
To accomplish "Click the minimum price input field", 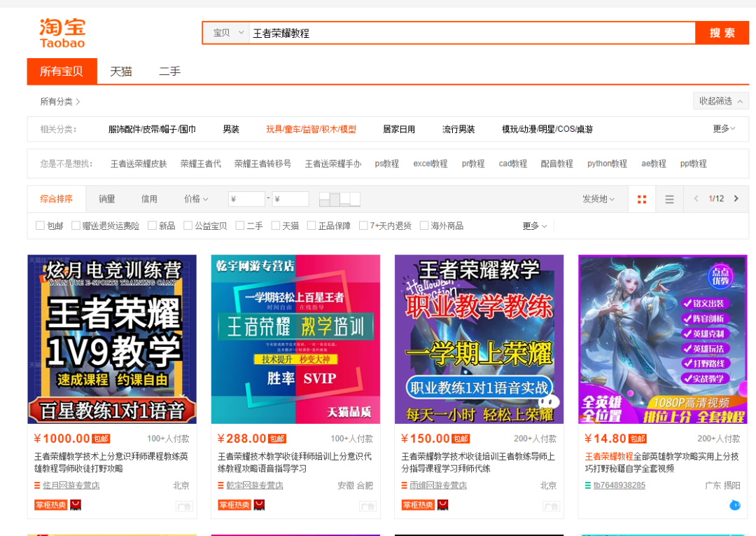I will pos(246,199).
